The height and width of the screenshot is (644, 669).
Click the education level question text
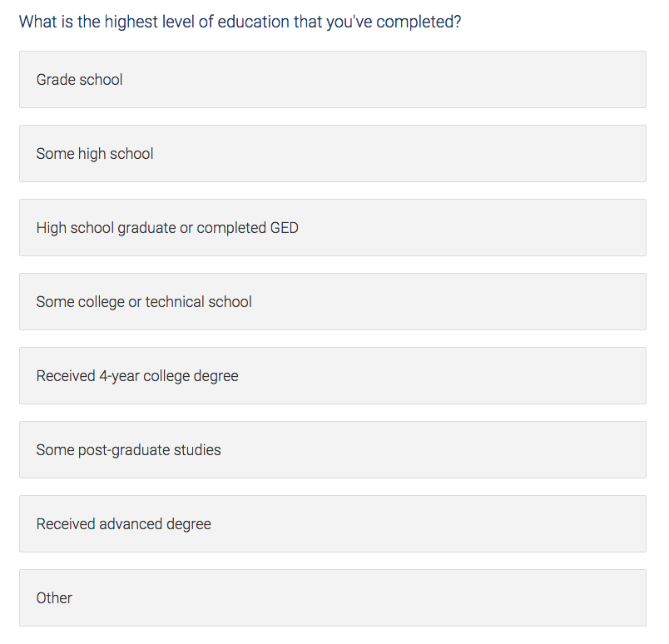coord(240,22)
